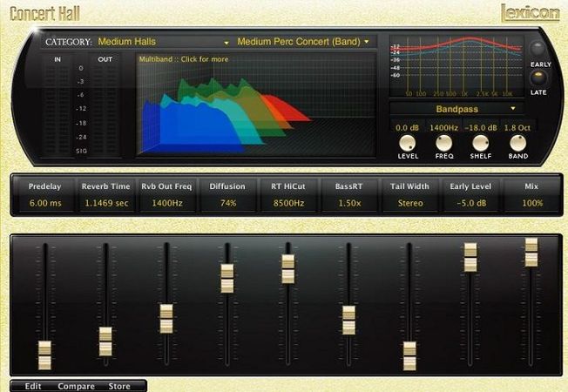Click the Lexicon logo
568x392 pixels.
[x=531, y=12]
